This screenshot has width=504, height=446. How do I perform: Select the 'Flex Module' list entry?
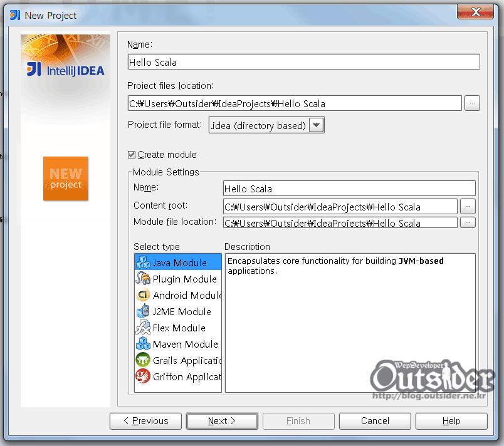178,328
